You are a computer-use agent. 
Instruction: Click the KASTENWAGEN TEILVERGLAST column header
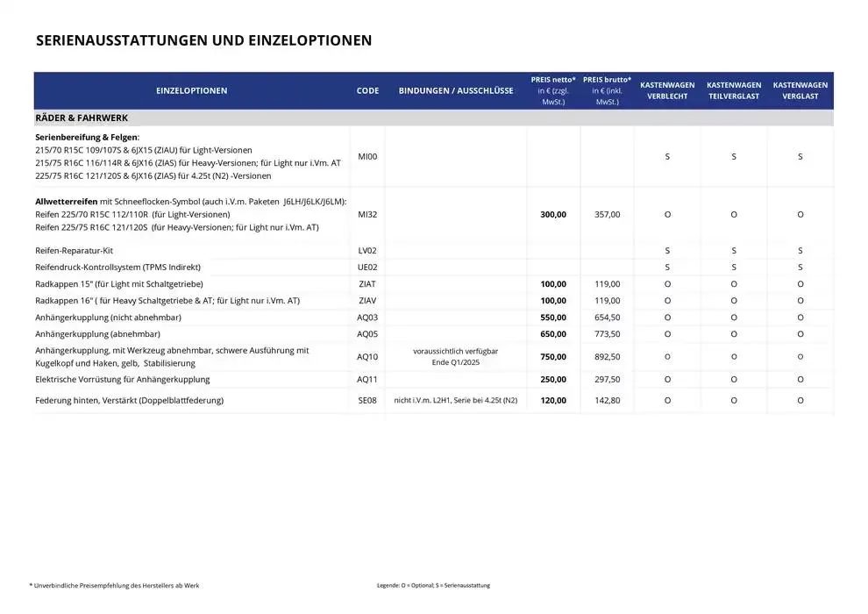(734, 90)
